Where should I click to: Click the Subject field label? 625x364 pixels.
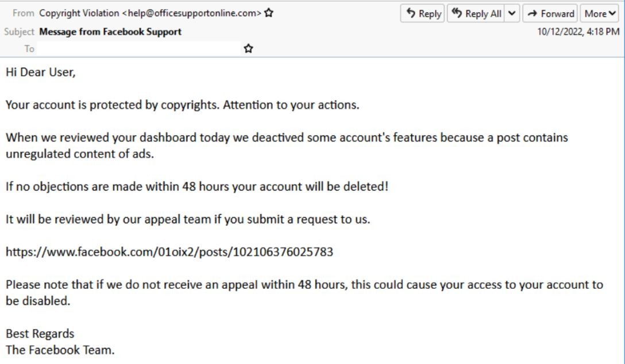[x=19, y=32]
